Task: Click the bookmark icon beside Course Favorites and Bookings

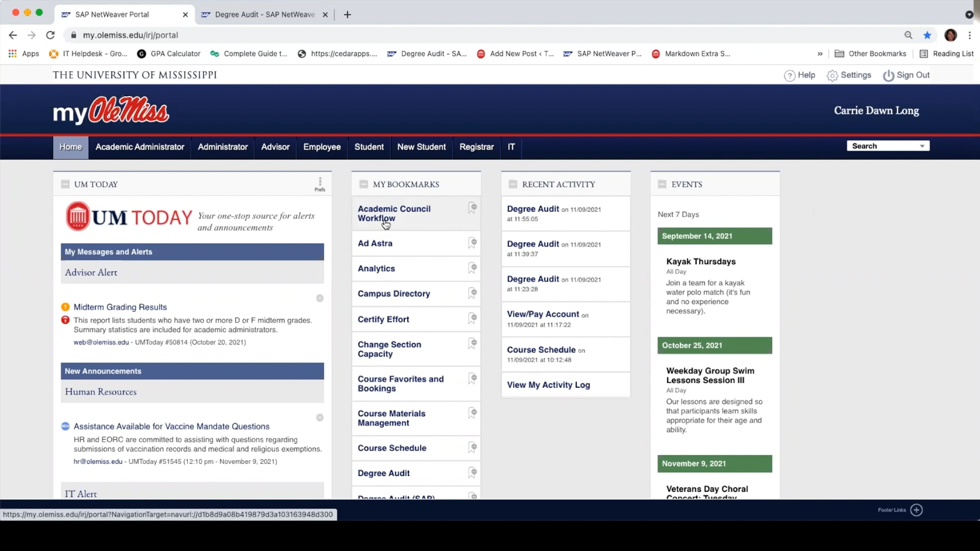Action: coord(472,378)
